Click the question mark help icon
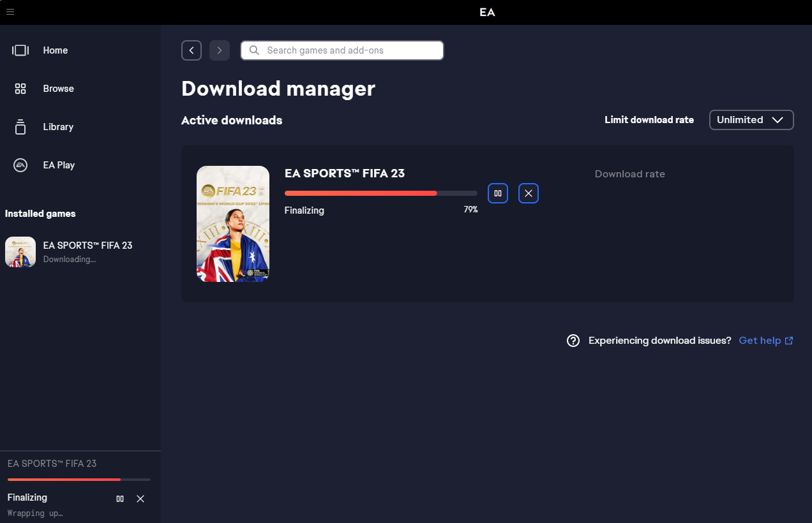Screen dimensions: 812x523 tap(573, 341)
